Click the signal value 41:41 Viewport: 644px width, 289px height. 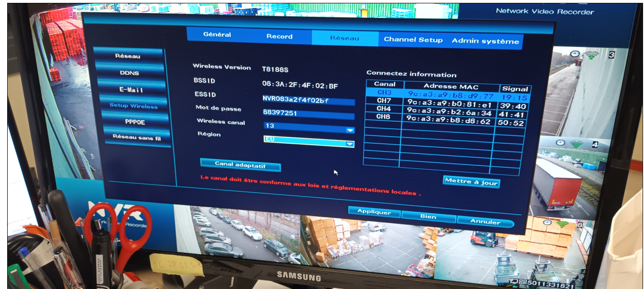point(512,115)
